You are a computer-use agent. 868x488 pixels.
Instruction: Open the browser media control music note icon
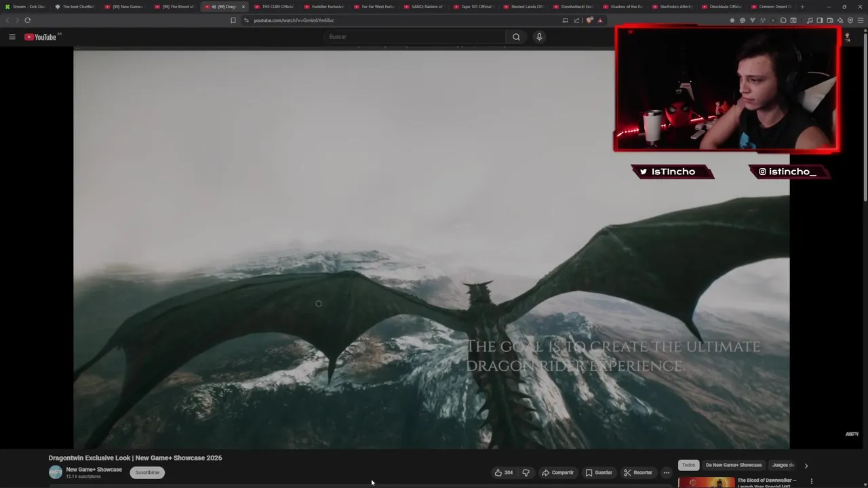point(810,20)
